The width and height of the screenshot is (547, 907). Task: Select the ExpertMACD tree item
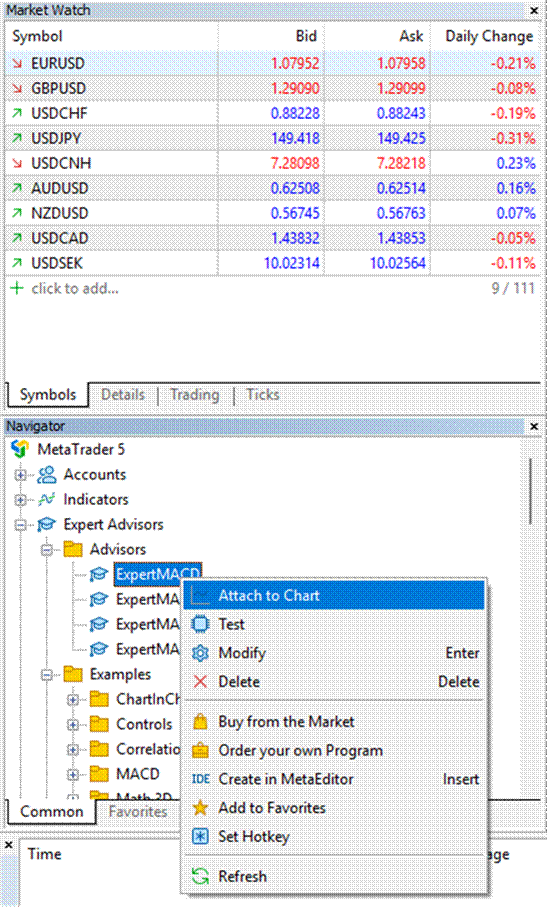coord(158,574)
